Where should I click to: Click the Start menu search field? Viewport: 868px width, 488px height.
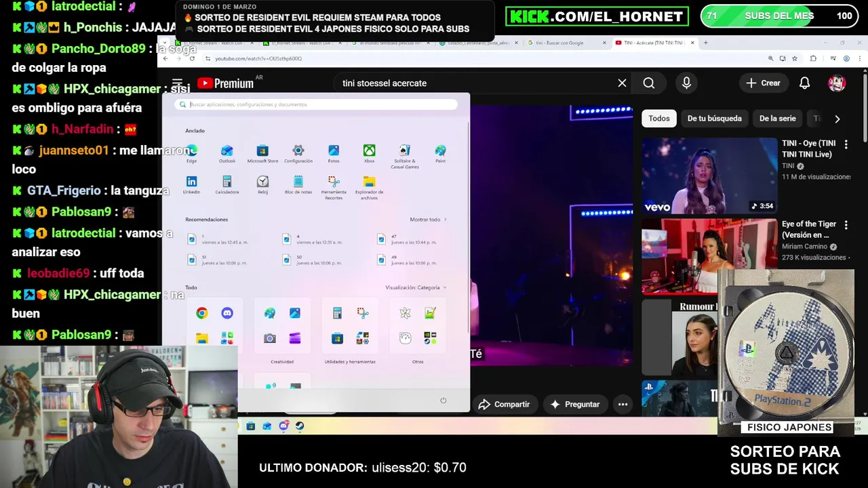316,104
